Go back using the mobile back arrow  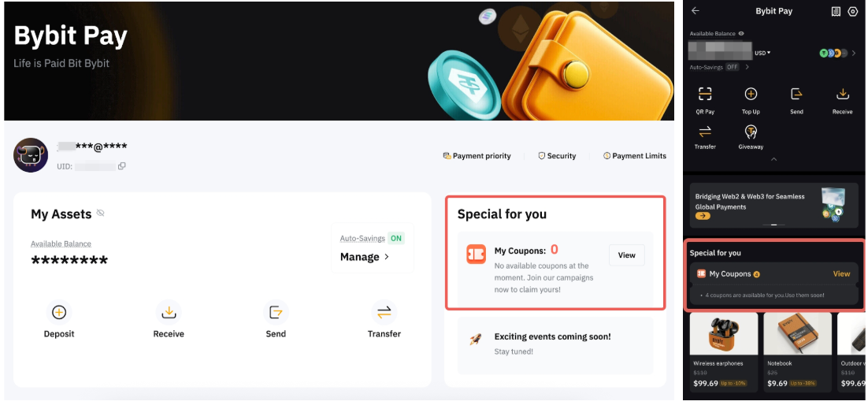pos(696,11)
